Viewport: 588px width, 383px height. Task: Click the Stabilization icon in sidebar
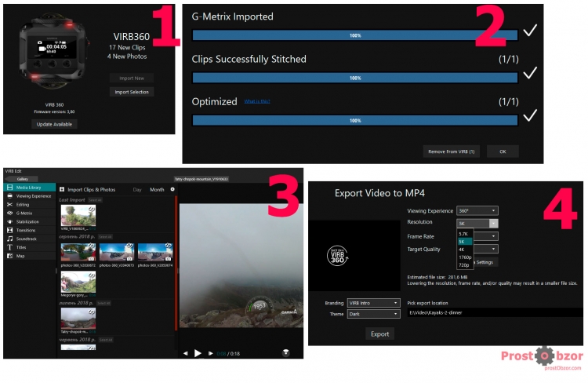[10, 221]
